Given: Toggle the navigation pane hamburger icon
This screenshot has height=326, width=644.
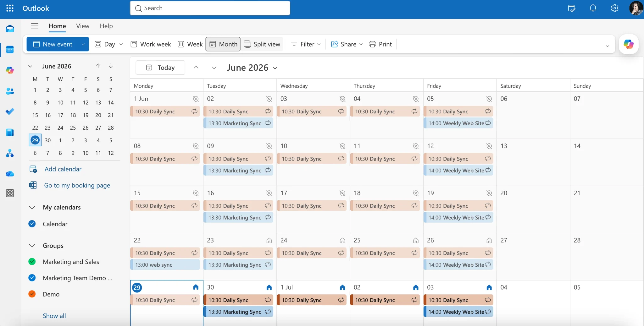Looking at the screenshot, I should tap(35, 26).
